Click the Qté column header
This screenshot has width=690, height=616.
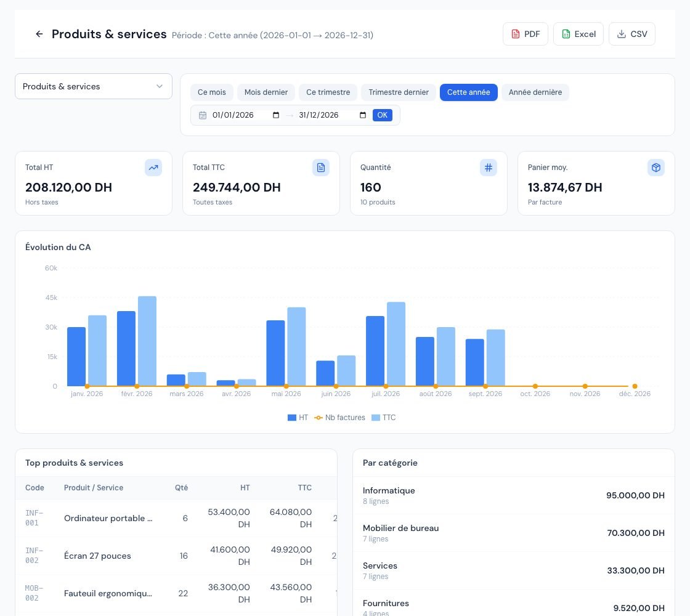pyautogui.click(x=181, y=487)
